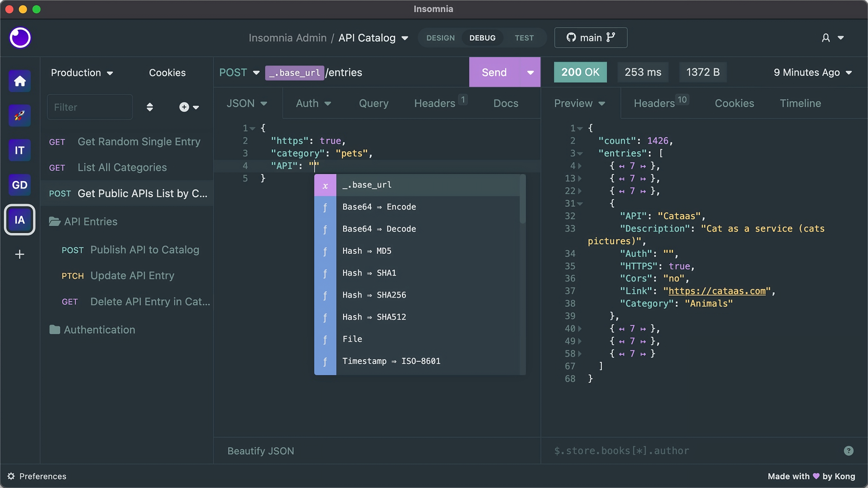Open the response time dropdown showing 9 Minutes Ago
Image resolution: width=868 pixels, height=488 pixels.
click(x=812, y=72)
